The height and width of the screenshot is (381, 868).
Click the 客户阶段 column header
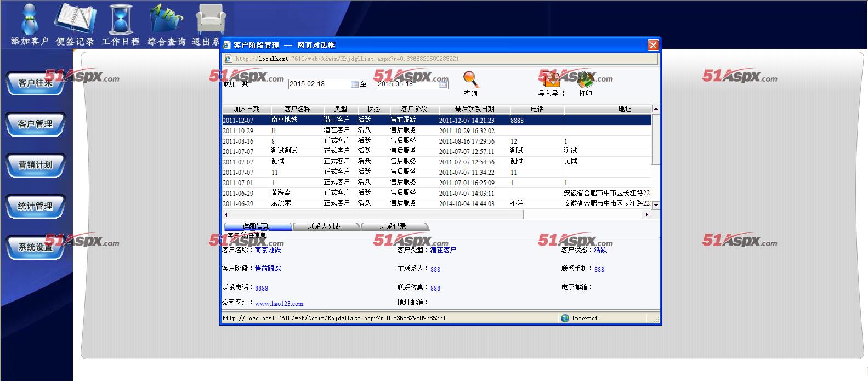414,109
